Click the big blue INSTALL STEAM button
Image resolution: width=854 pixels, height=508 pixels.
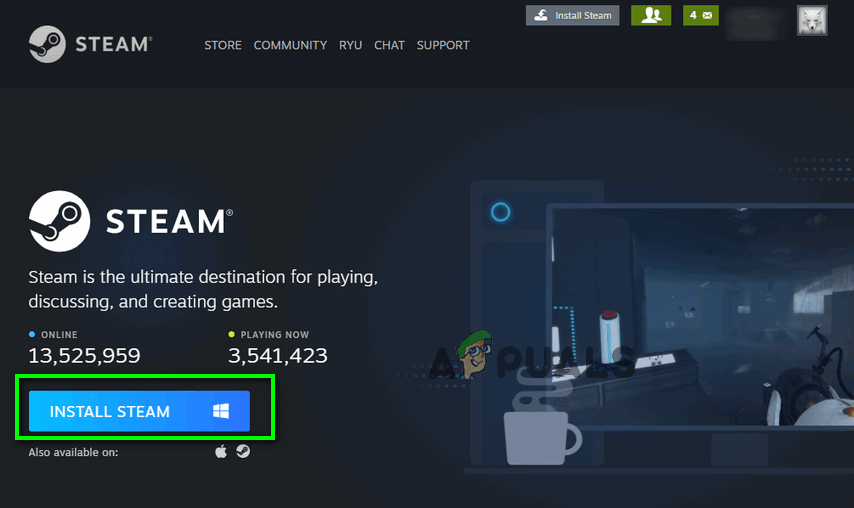click(139, 411)
